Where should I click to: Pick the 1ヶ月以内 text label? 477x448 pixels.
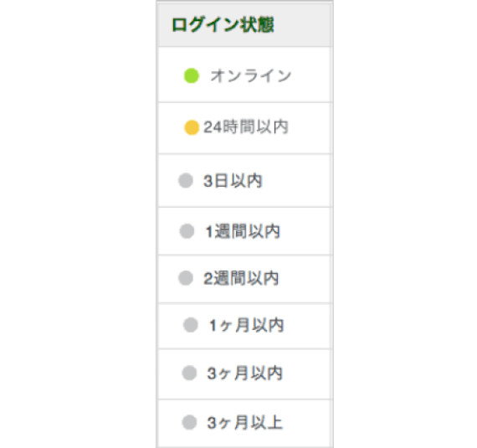click(246, 325)
